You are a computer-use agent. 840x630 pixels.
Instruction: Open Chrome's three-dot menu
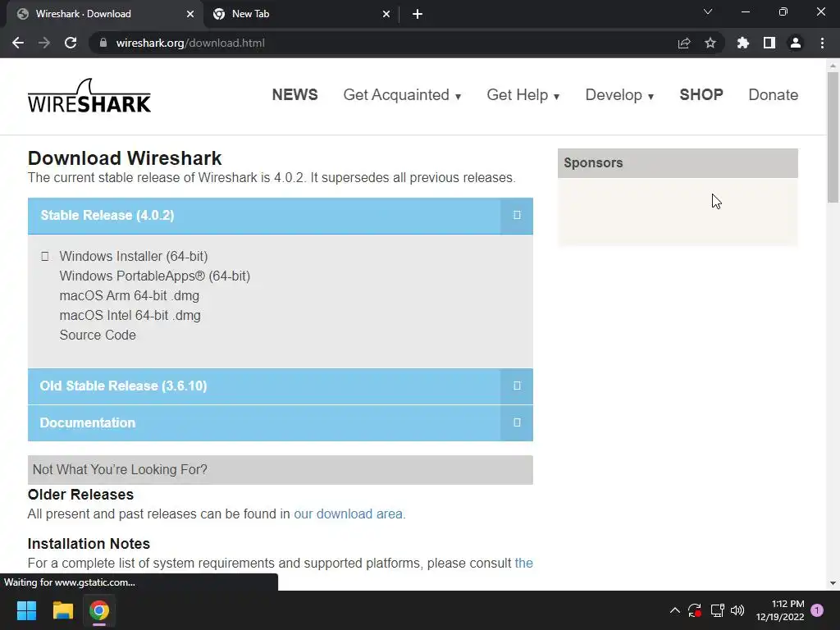pos(822,43)
